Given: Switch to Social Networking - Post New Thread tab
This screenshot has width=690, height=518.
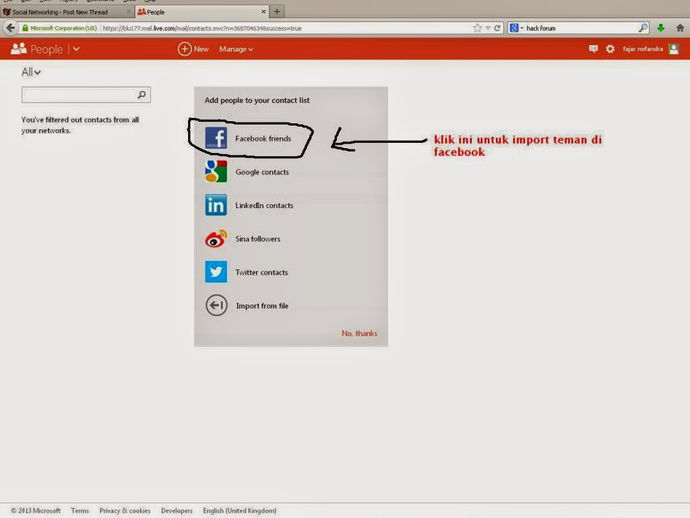Looking at the screenshot, I should (x=66, y=12).
